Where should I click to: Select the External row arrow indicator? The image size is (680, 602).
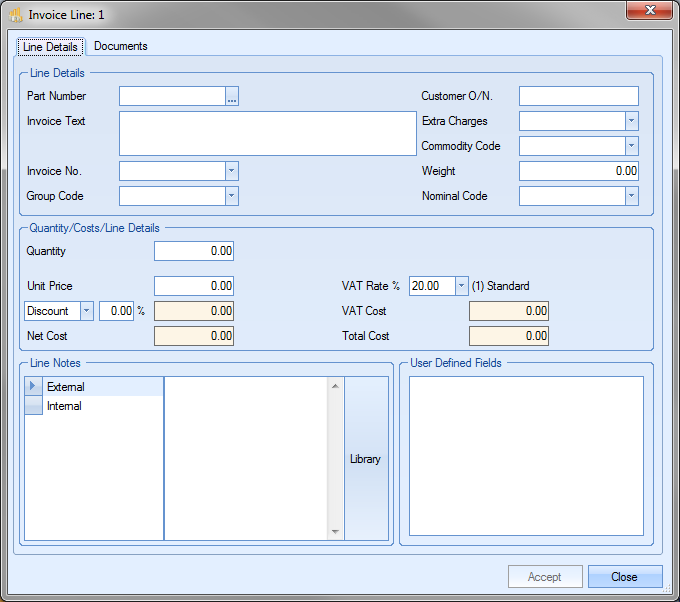[33, 387]
